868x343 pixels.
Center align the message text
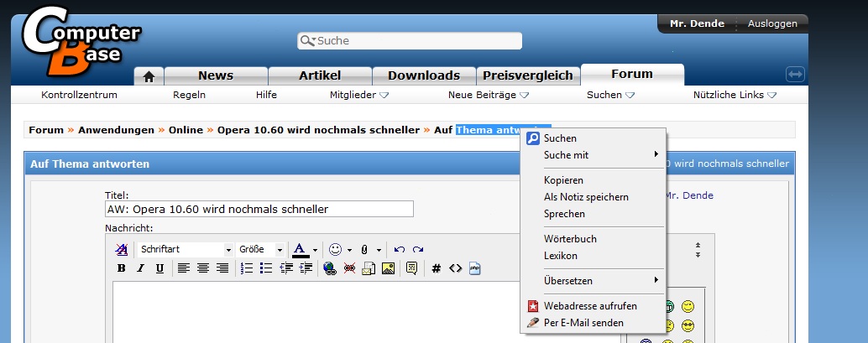(202, 269)
